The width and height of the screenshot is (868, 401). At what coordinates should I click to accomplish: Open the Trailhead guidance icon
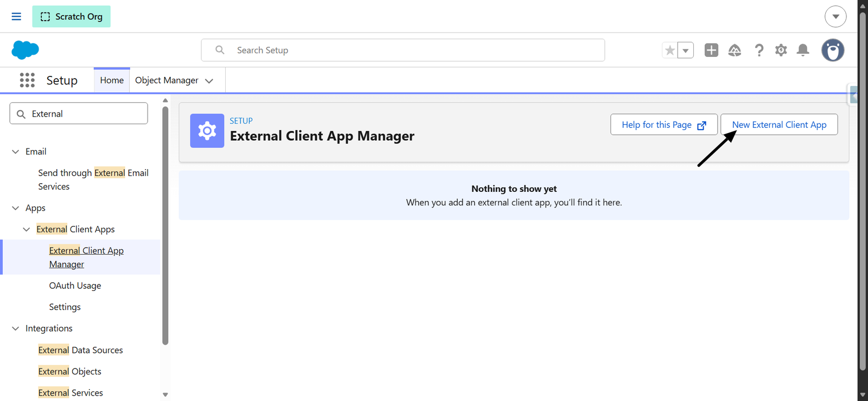pyautogui.click(x=735, y=50)
